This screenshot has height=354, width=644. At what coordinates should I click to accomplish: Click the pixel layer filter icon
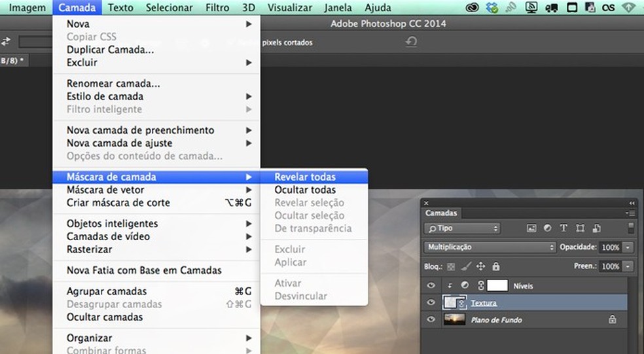(x=531, y=228)
